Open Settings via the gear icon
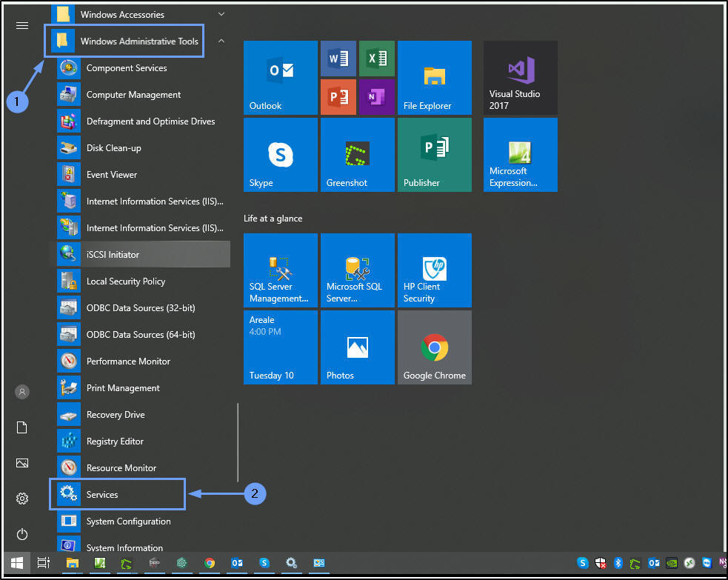The image size is (728, 580). point(22,499)
